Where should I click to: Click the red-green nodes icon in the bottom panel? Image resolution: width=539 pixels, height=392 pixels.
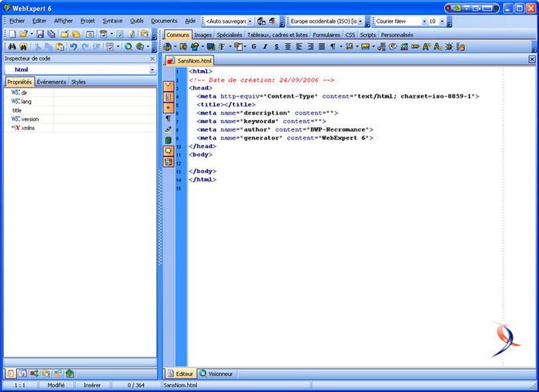pyautogui.click(x=34, y=374)
